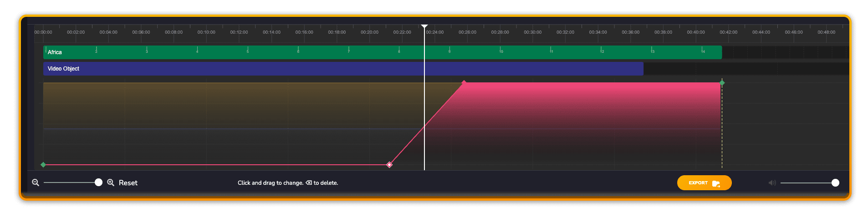The image size is (868, 223).
Task: Select the pink keyframe at ramp top
Action: [x=464, y=83]
